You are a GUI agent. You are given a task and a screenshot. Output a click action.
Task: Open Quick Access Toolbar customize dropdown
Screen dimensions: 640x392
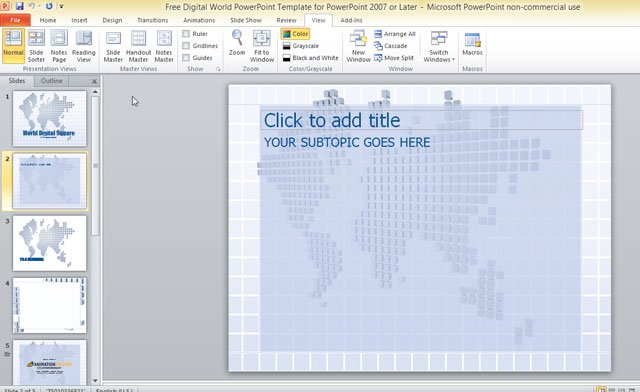61,7
